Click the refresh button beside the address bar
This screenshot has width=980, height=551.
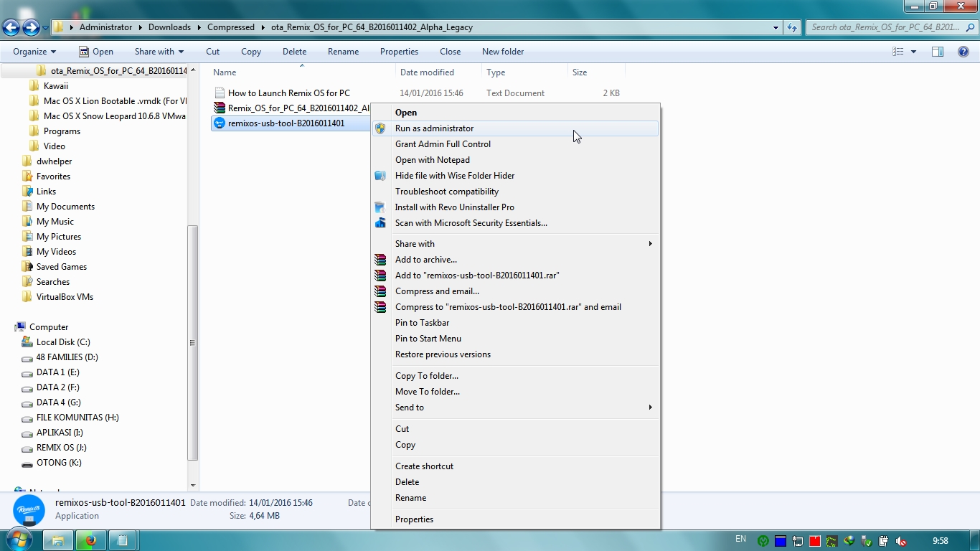pos(792,27)
